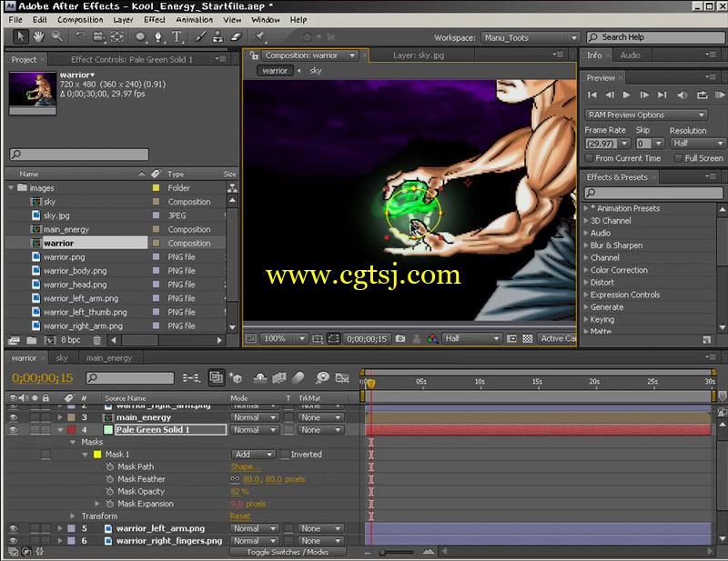Open the show channel RGB icon
The width and height of the screenshot is (728, 561).
pos(432,339)
